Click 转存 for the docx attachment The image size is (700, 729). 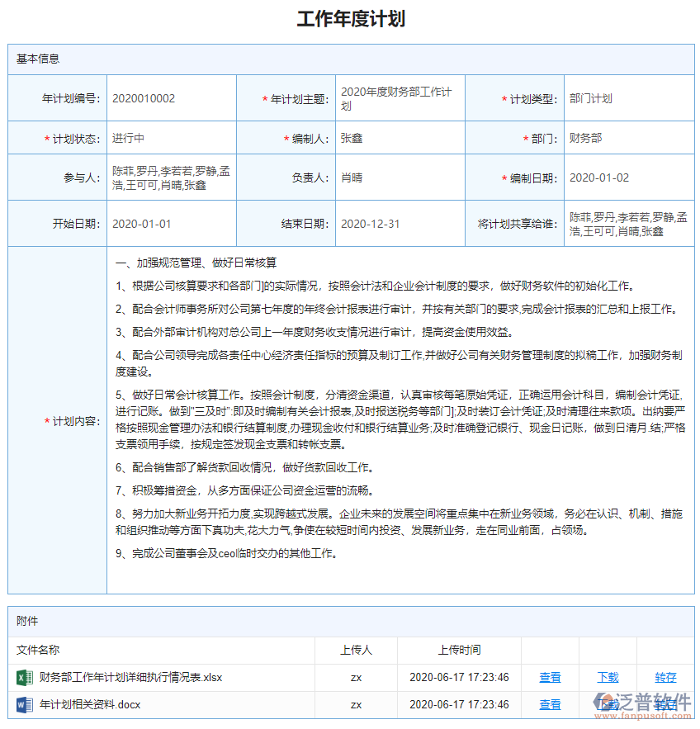(x=666, y=705)
